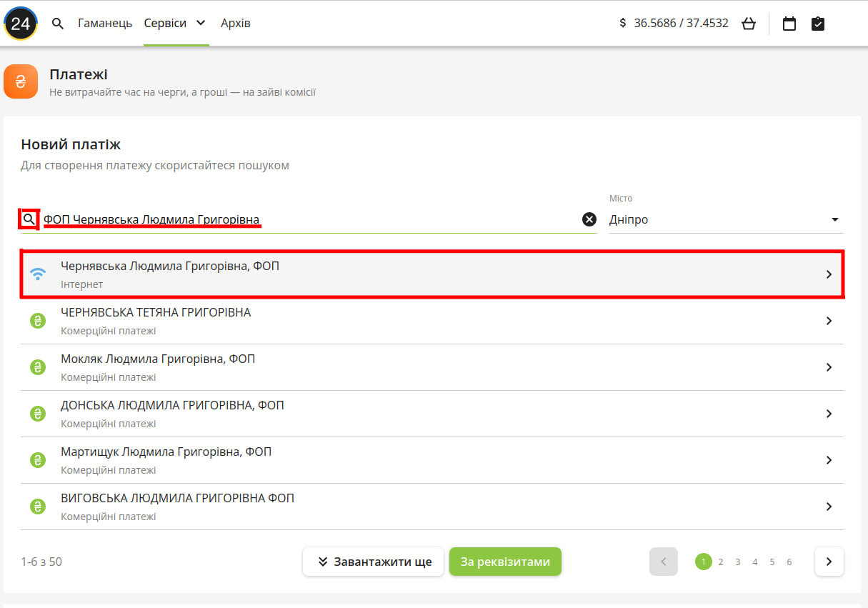The image size is (868, 608).
Task: Open the Гаманець menu item
Action: click(x=105, y=24)
